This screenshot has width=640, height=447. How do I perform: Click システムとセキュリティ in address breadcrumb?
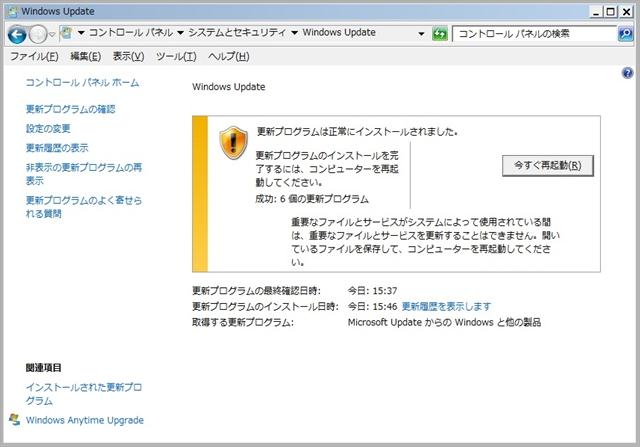click(x=237, y=33)
